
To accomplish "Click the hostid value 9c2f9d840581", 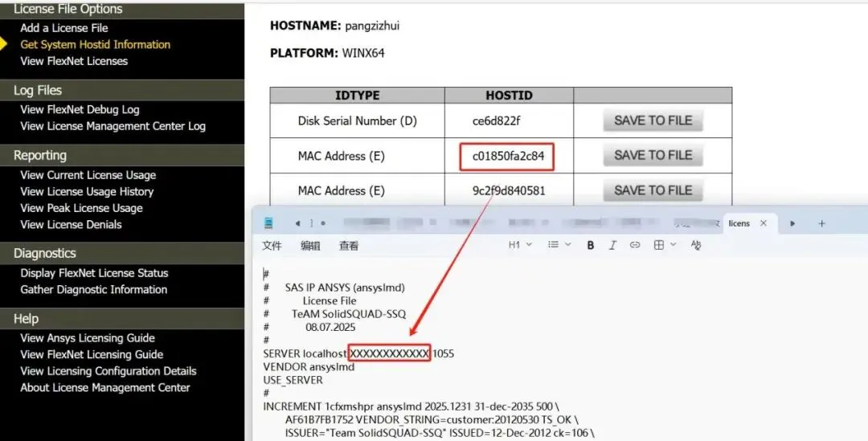I will coord(509,191).
